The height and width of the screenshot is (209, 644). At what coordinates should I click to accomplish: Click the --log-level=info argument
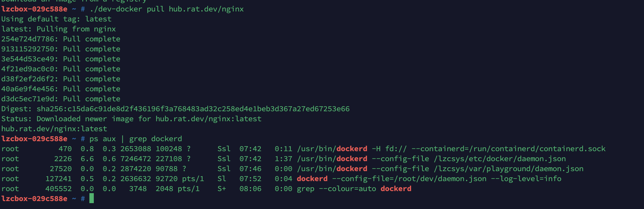(526, 179)
